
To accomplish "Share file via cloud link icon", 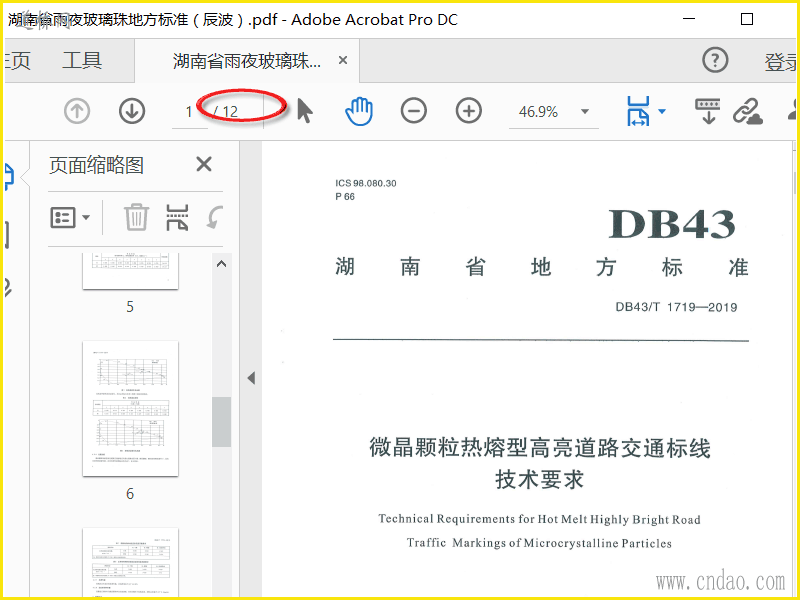I will (x=747, y=111).
